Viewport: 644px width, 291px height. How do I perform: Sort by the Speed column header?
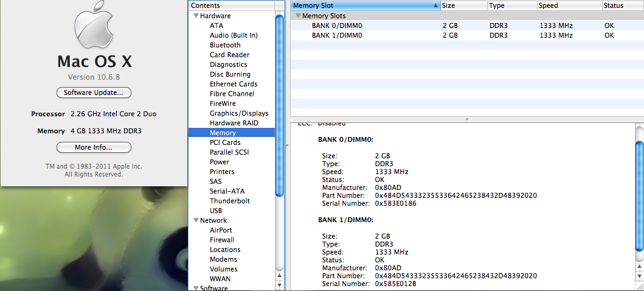click(570, 5)
